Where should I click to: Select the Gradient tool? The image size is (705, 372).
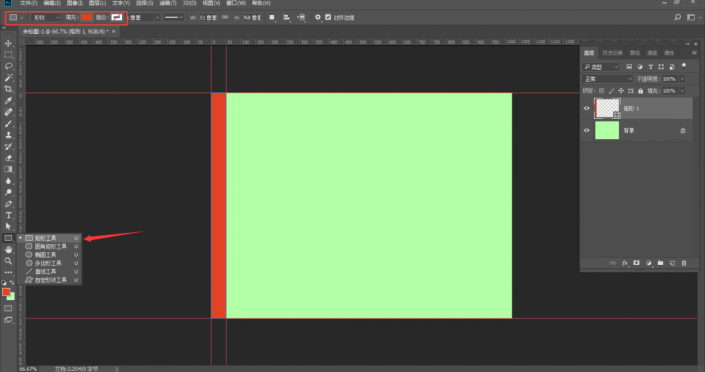[x=8, y=169]
